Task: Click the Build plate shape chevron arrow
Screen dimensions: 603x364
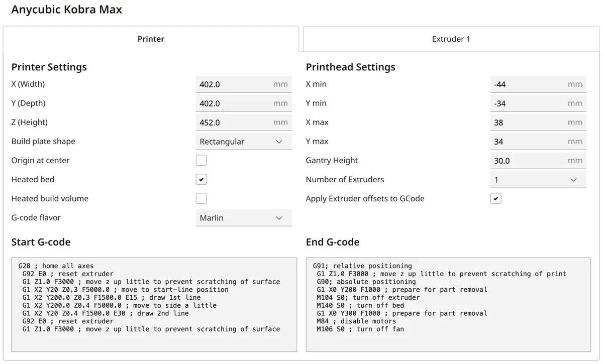Action: (279, 142)
